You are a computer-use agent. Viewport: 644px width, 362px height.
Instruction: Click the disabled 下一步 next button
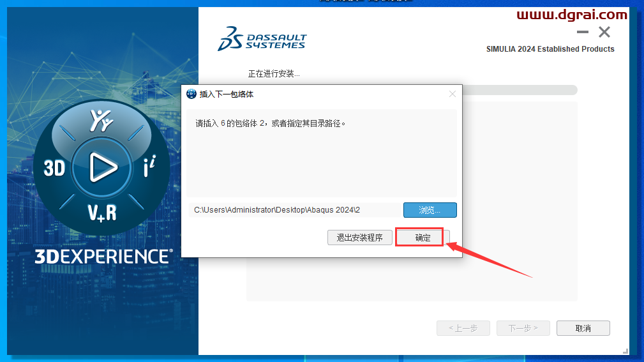point(523,328)
